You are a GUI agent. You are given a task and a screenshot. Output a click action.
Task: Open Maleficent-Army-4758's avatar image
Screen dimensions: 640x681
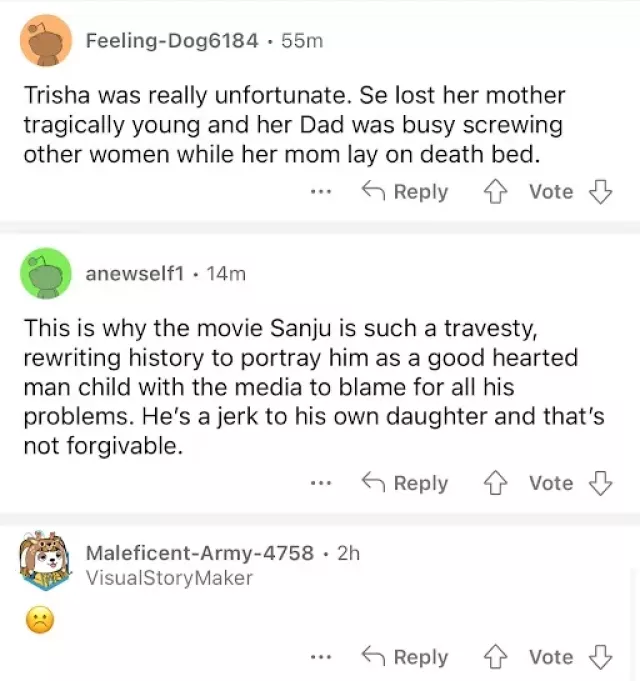click(x=45, y=560)
